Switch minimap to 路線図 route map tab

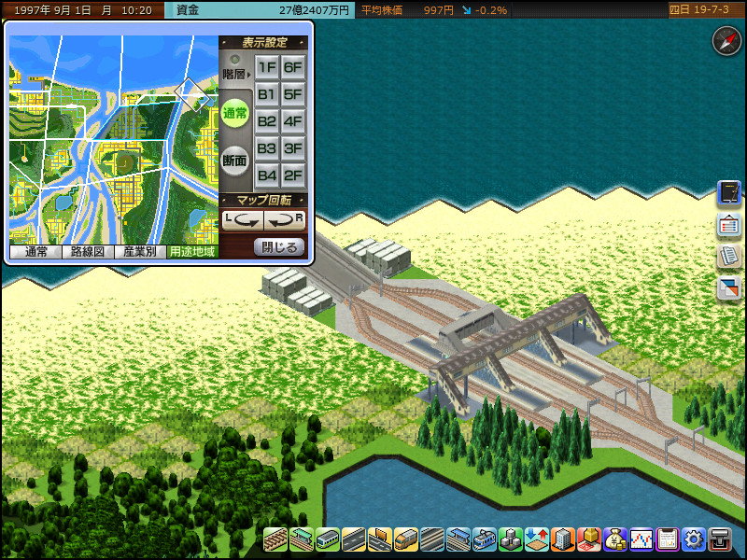click(88, 252)
